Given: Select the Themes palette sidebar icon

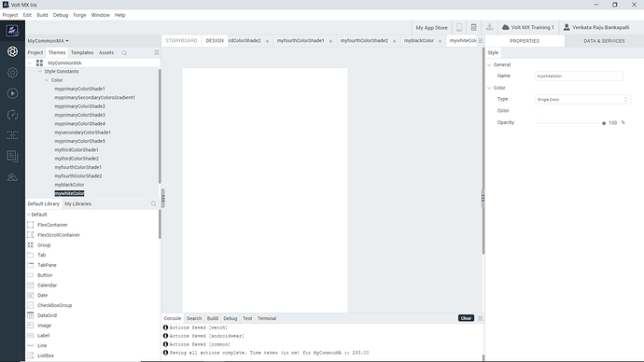Looking at the screenshot, I should [12, 51].
